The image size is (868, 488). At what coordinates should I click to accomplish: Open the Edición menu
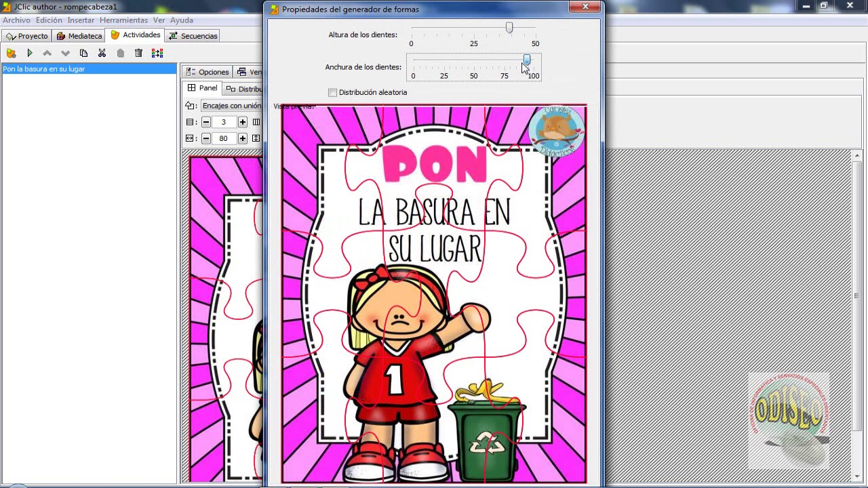point(49,20)
